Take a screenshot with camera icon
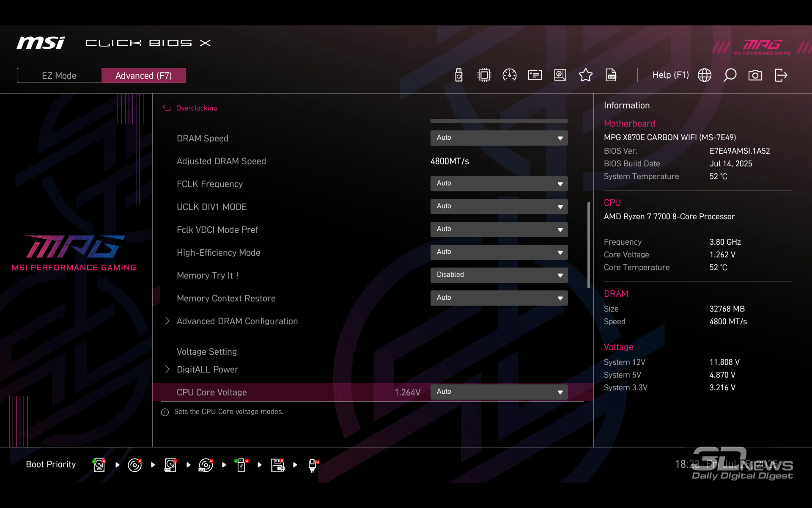This screenshot has width=812, height=508. click(x=755, y=75)
